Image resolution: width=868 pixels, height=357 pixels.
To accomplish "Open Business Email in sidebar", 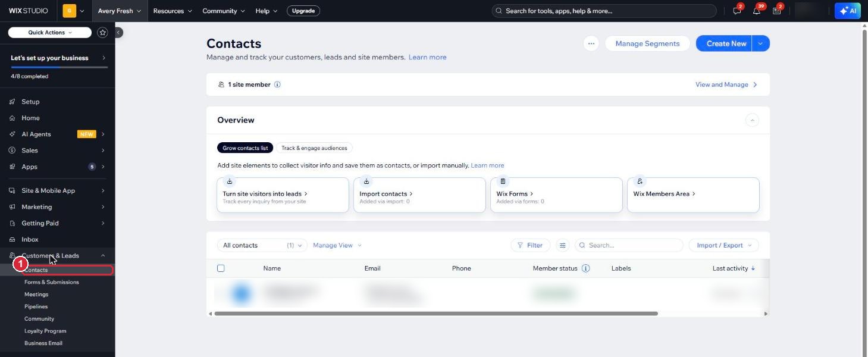I will (43, 343).
